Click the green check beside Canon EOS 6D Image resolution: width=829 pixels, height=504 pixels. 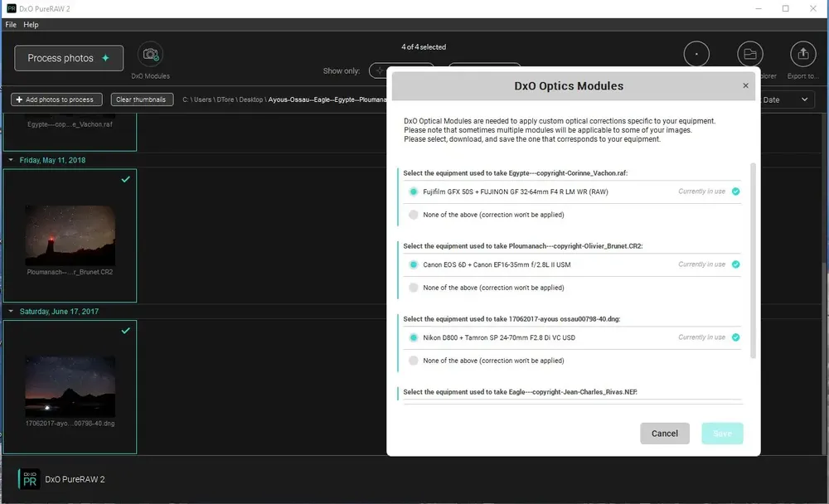click(735, 264)
